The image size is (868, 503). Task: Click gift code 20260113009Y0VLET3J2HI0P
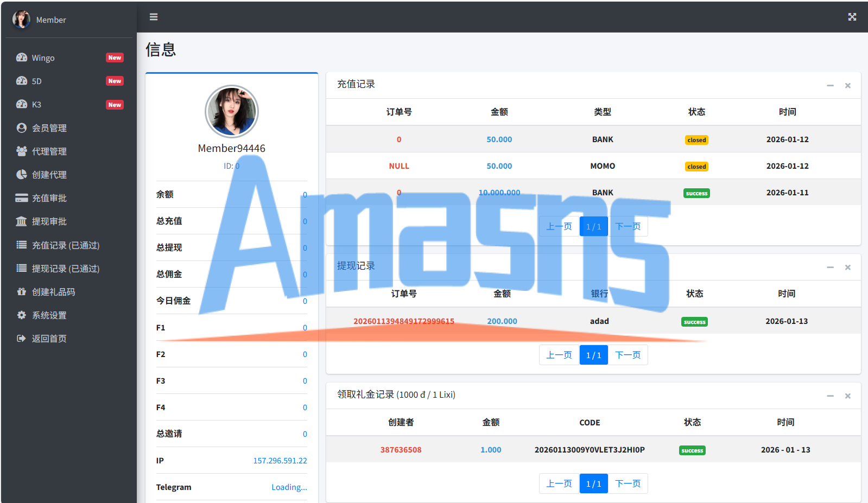(x=590, y=450)
